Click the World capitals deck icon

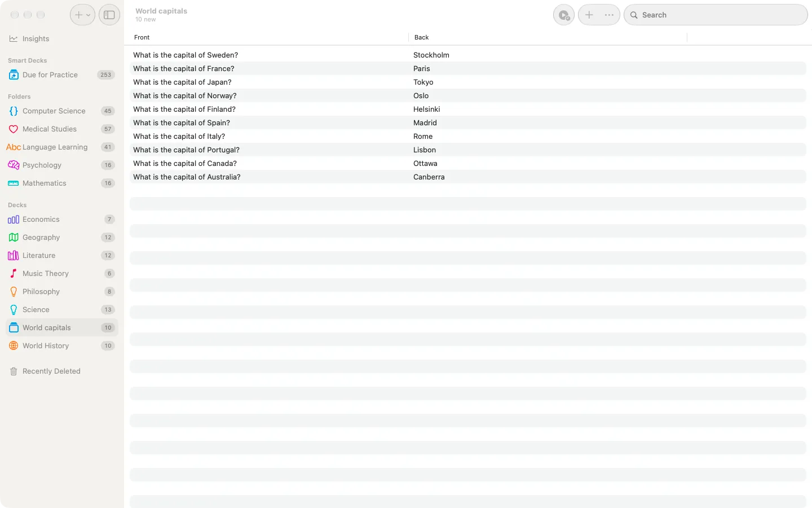tap(14, 328)
